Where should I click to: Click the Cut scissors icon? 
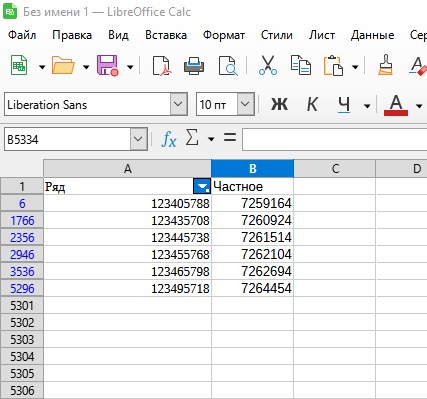[268, 65]
